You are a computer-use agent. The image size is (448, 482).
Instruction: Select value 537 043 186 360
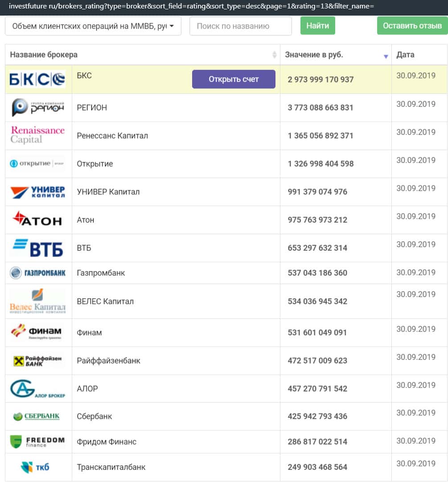pyautogui.click(x=317, y=273)
